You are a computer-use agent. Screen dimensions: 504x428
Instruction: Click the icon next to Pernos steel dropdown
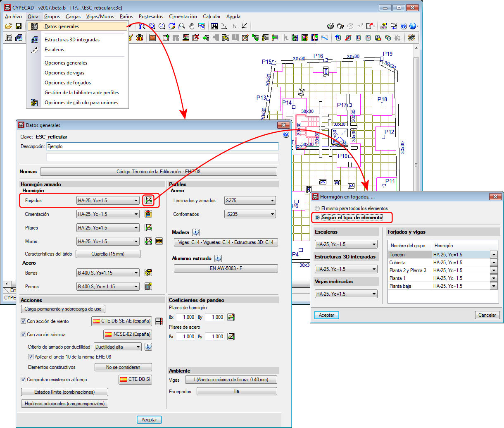(148, 287)
